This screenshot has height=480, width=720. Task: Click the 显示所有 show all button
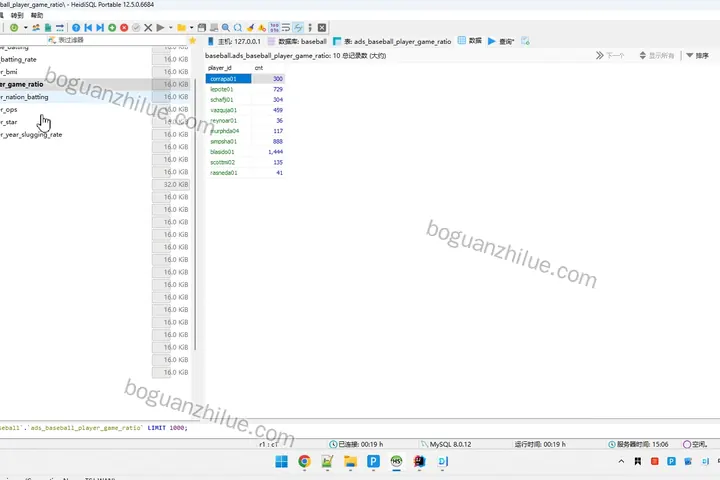(657, 56)
